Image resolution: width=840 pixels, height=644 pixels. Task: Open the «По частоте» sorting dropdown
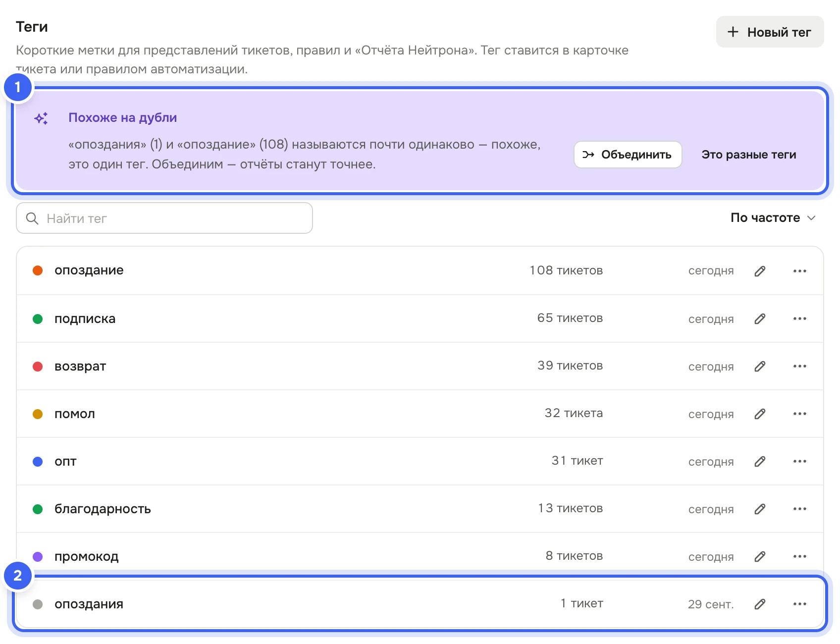[x=773, y=218]
